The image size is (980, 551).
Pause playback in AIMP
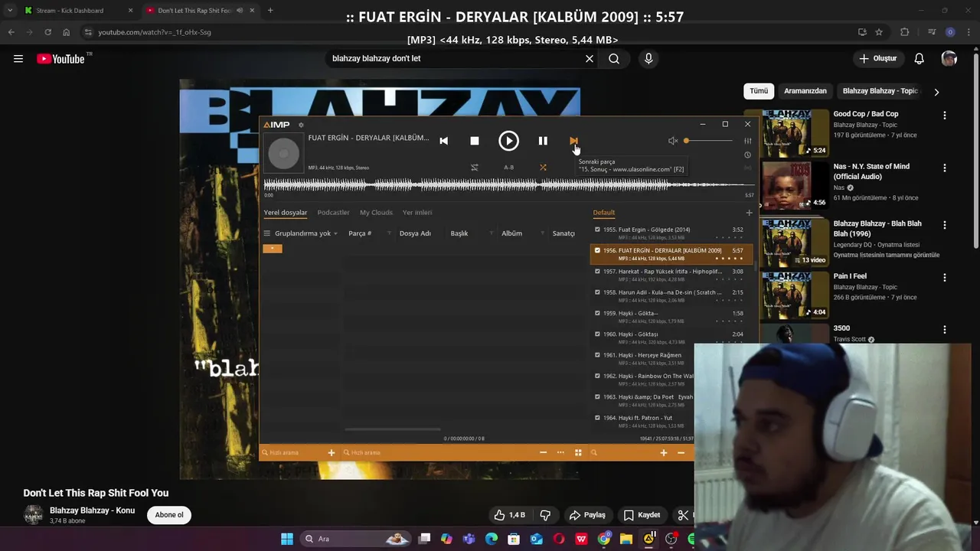pyautogui.click(x=543, y=141)
